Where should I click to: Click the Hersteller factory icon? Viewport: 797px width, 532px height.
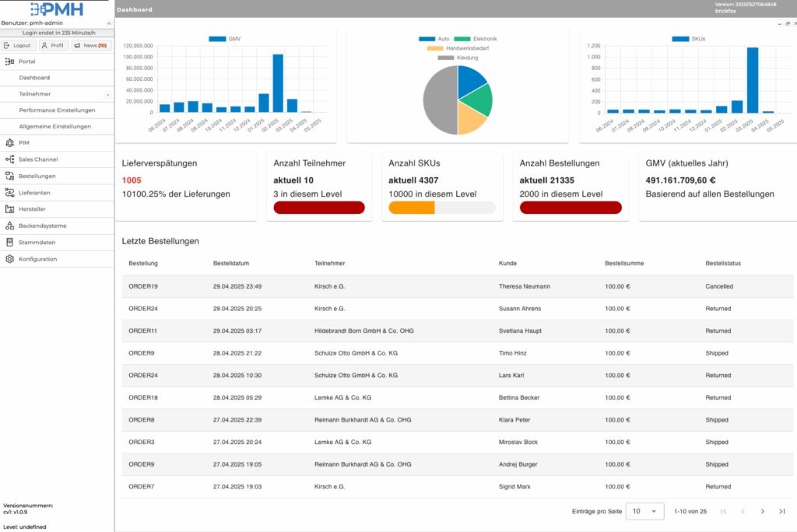click(10, 208)
